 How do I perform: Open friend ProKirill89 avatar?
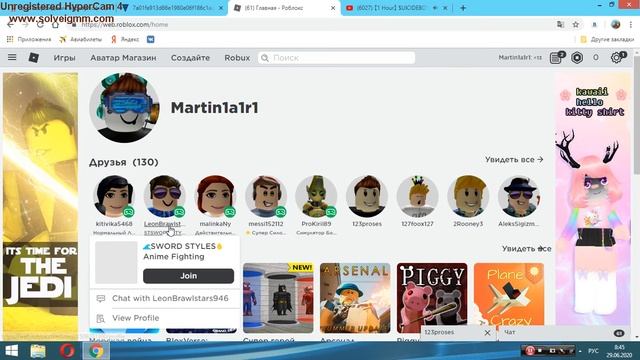[316, 196]
